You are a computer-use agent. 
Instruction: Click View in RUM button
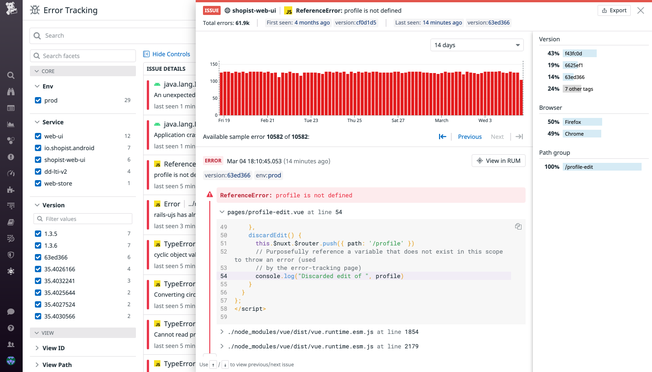pyautogui.click(x=498, y=161)
